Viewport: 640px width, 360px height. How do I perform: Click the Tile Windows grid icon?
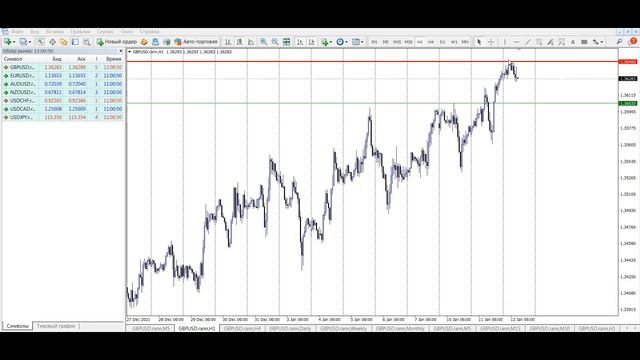click(x=287, y=42)
